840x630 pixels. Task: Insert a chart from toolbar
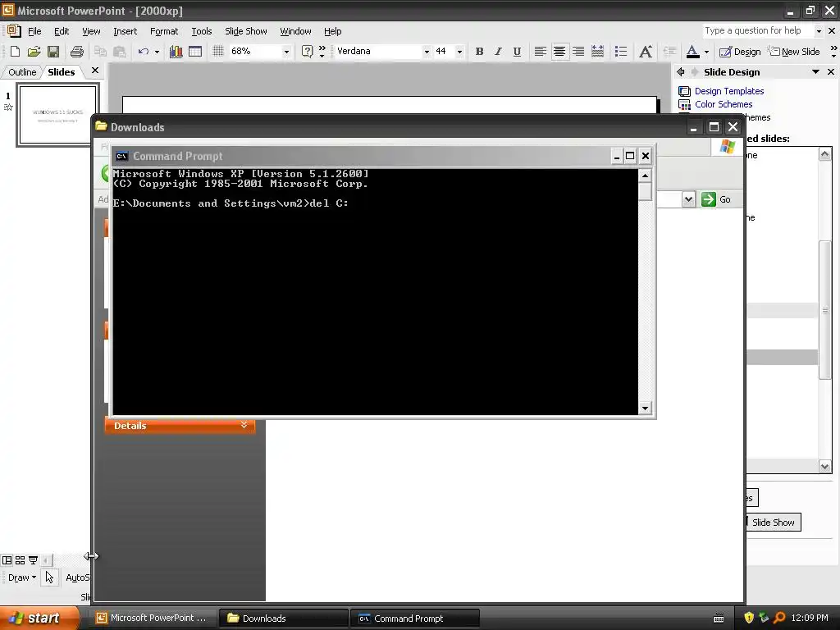pos(176,52)
